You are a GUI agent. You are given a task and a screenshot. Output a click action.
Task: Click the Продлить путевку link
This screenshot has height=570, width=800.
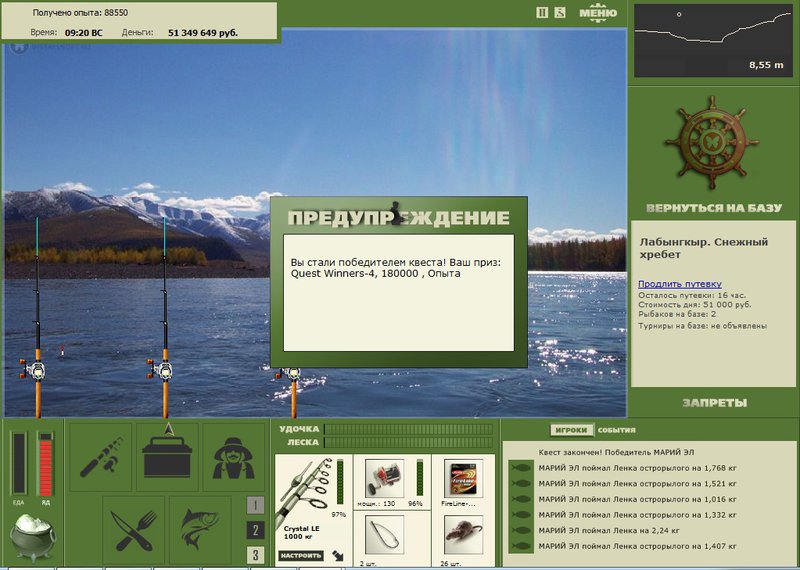(680, 284)
